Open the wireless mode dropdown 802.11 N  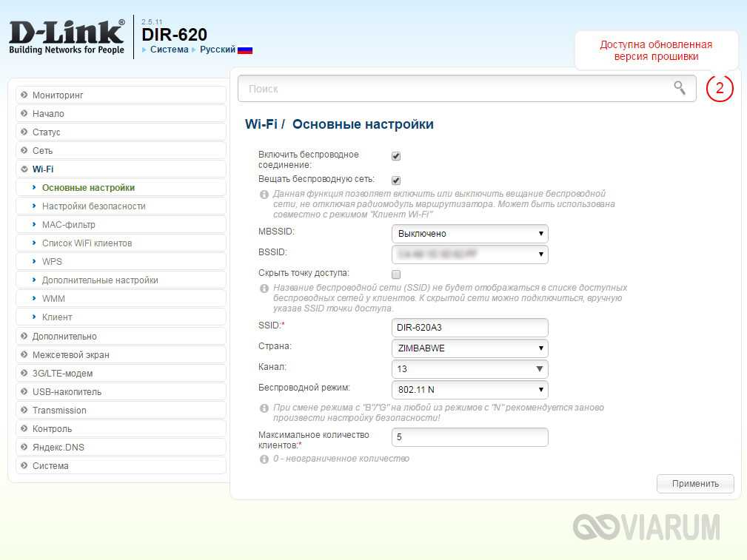pos(469,390)
